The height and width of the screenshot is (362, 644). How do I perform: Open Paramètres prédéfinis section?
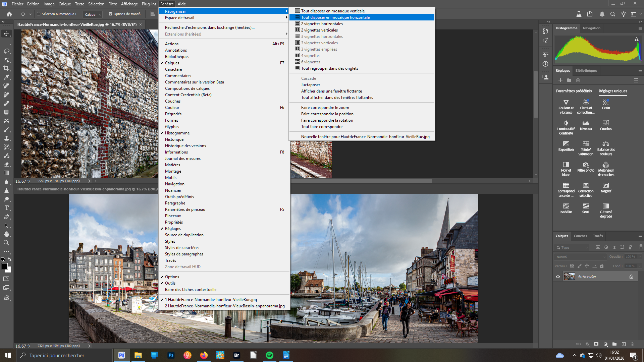(x=574, y=91)
